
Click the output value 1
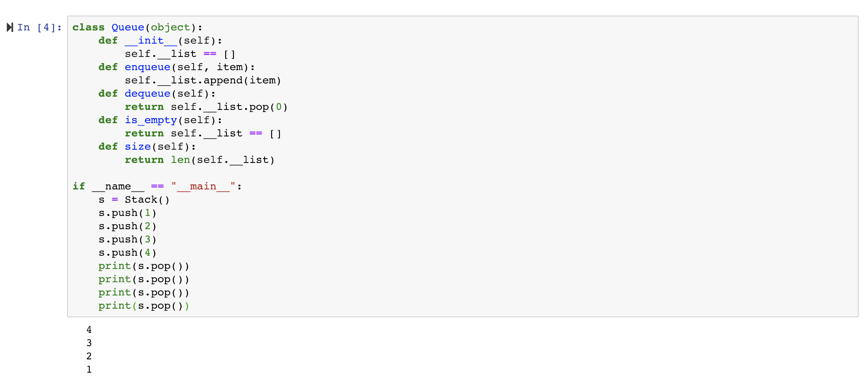[x=89, y=370]
